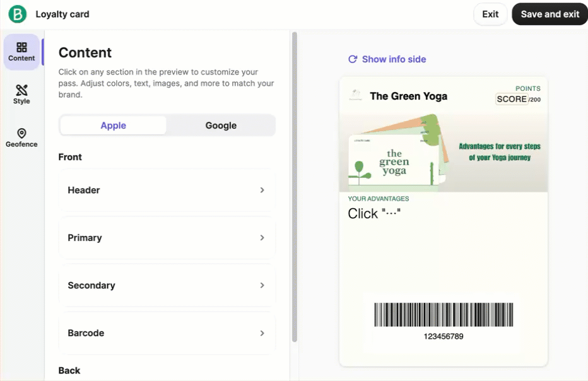
Task: Click the chevron on the Primary row
Action: point(262,238)
